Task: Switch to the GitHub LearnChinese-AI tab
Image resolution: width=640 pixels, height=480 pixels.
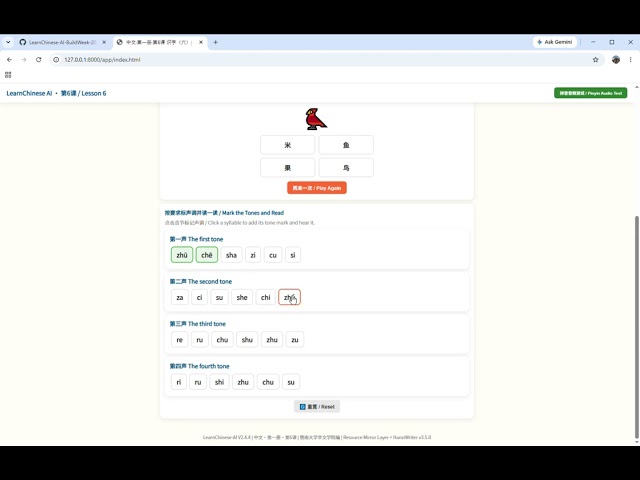Action: [x=63, y=42]
